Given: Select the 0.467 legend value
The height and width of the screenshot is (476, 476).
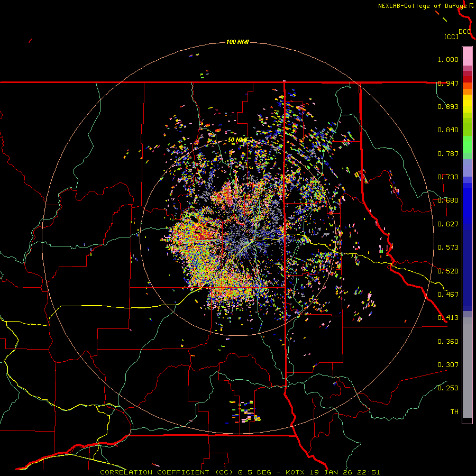Looking at the screenshot, I should pos(448,295).
